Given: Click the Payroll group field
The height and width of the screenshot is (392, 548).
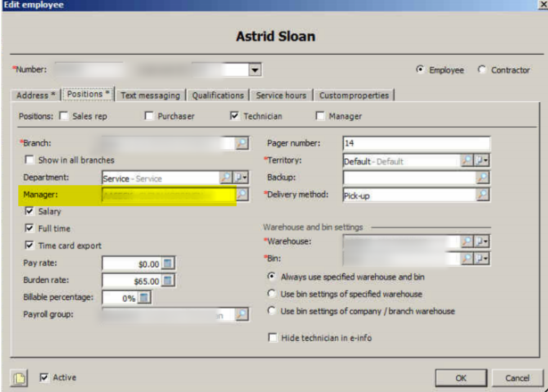Looking at the screenshot, I should pyautogui.click(x=169, y=314).
